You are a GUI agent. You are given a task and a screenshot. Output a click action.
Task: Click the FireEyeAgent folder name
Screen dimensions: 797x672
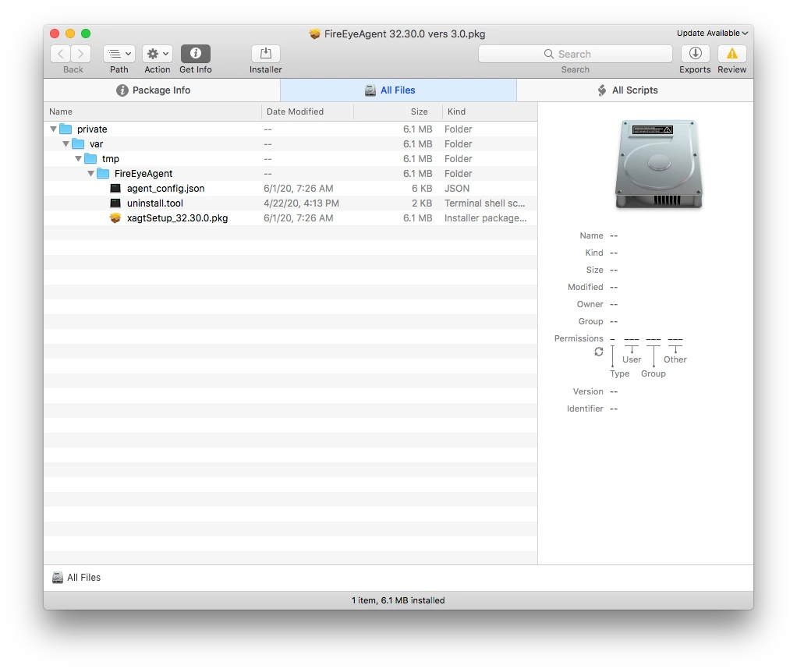[x=143, y=174]
